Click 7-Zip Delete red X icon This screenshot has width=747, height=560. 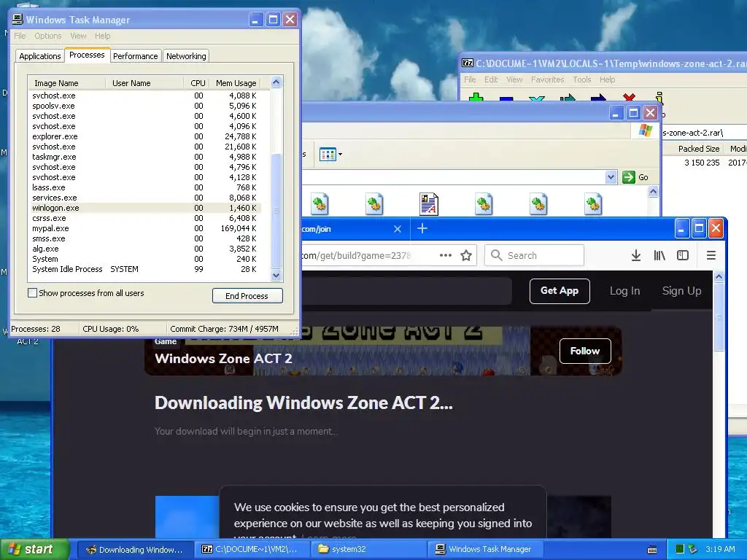629,97
